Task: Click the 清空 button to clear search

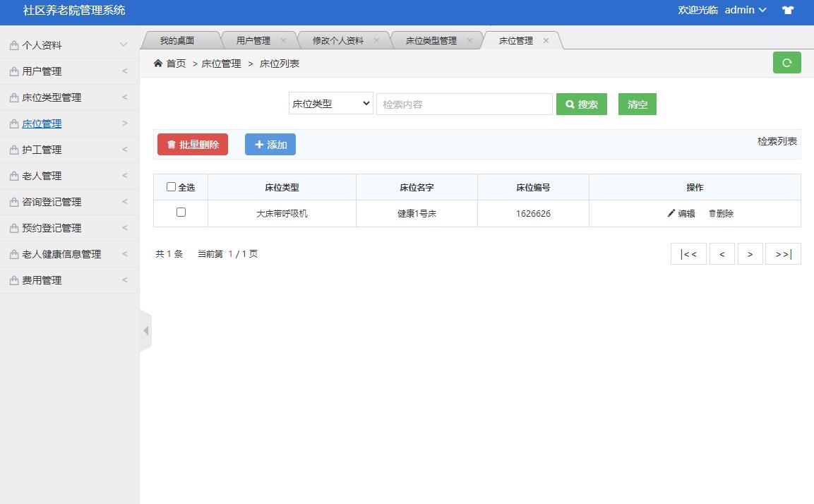Action: [636, 104]
